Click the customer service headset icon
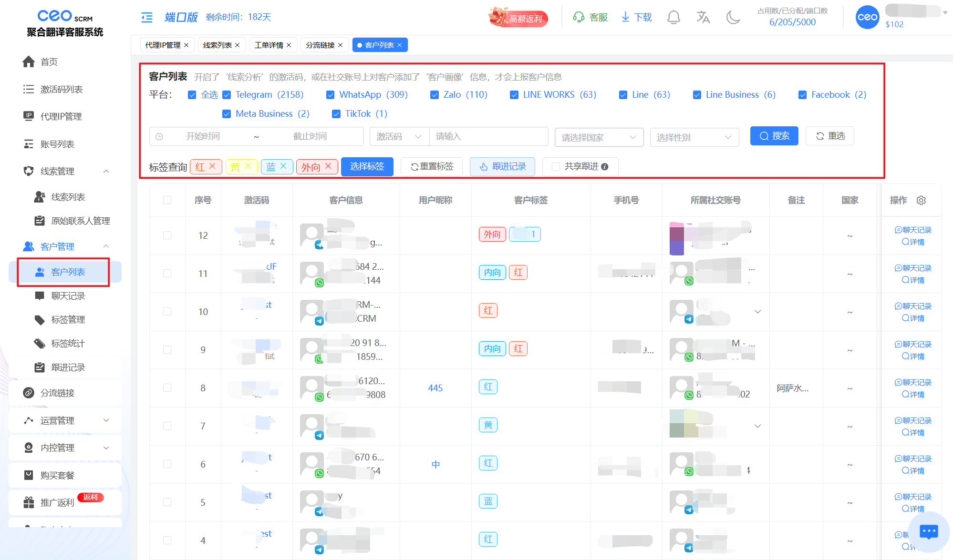Screen dimensions: 953x560 click(579, 18)
